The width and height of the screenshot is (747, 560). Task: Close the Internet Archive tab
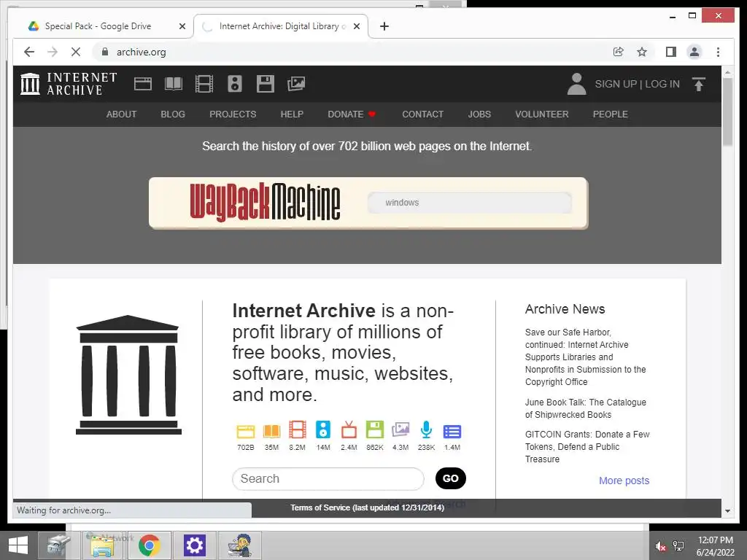click(x=356, y=26)
